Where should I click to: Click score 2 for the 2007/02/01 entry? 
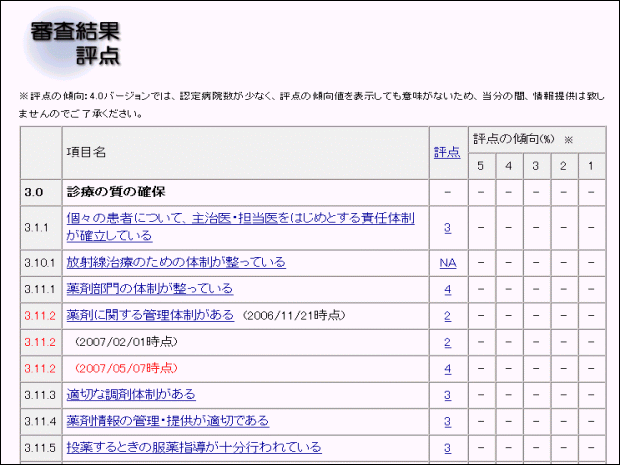coord(447,342)
